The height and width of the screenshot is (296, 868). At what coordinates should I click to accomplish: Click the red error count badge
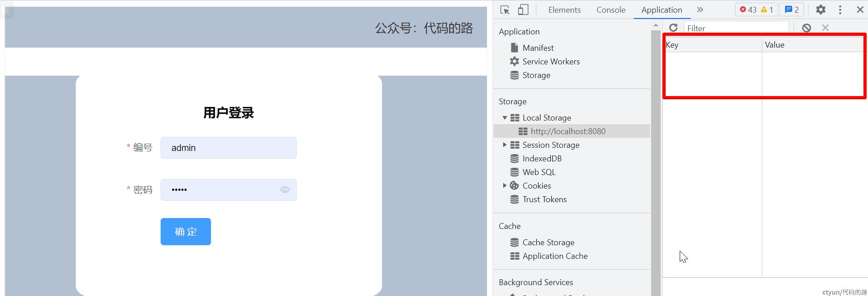pyautogui.click(x=748, y=10)
